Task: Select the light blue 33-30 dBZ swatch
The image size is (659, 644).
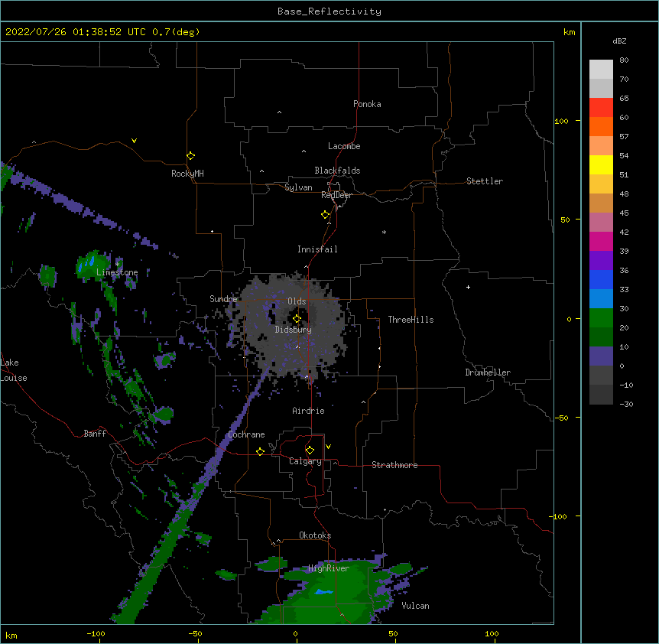Action: [601, 299]
